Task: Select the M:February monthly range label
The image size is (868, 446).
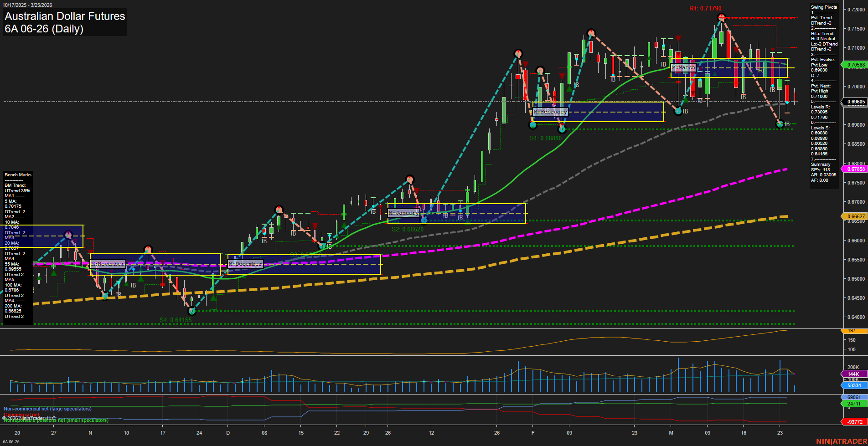Action: point(550,112)
